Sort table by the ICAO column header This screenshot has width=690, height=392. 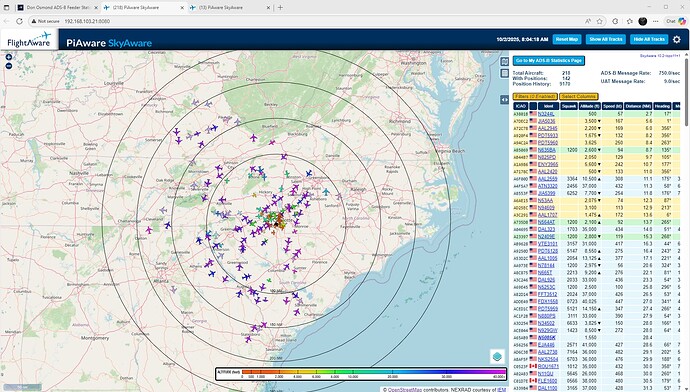[521, 106]
